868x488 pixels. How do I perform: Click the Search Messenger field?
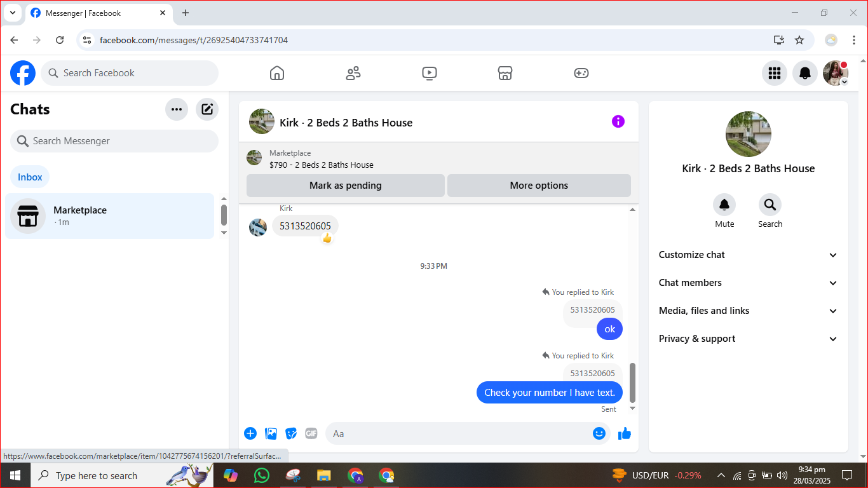coord(114,141)
